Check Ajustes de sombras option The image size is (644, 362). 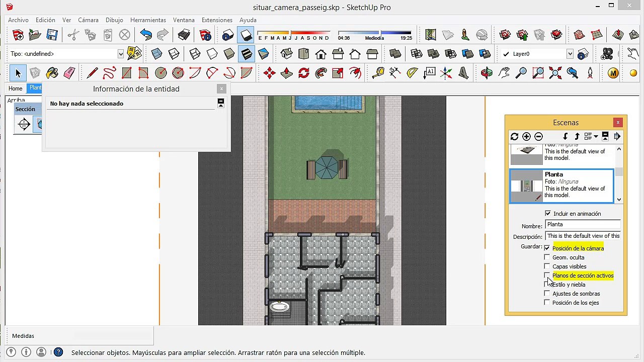(x=547, y=294)
